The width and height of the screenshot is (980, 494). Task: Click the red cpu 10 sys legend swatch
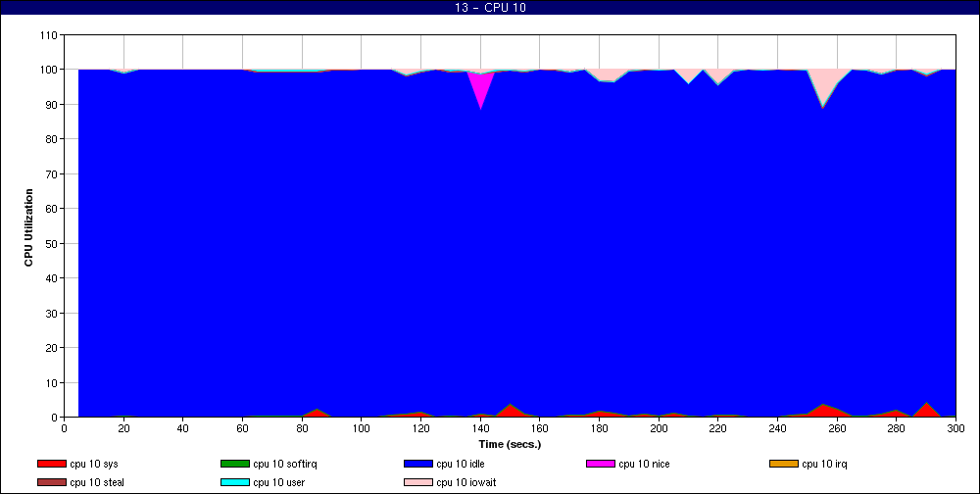pos(51,464)
